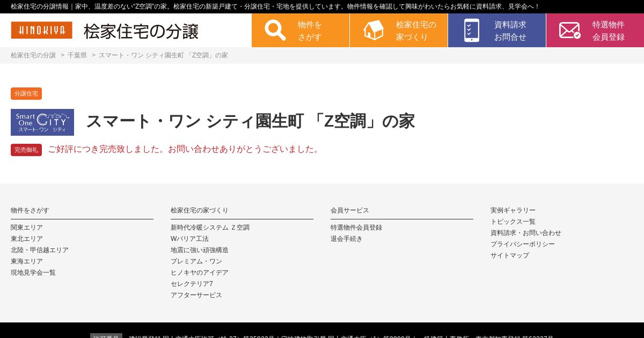
Task: Click the sold-out message ご好評につき完売致しました
Action: click(x=184, y=149)
